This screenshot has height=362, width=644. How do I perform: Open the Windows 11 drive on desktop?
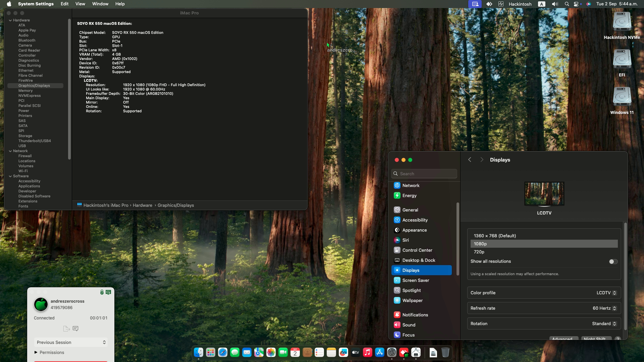[x=622, y=101]
